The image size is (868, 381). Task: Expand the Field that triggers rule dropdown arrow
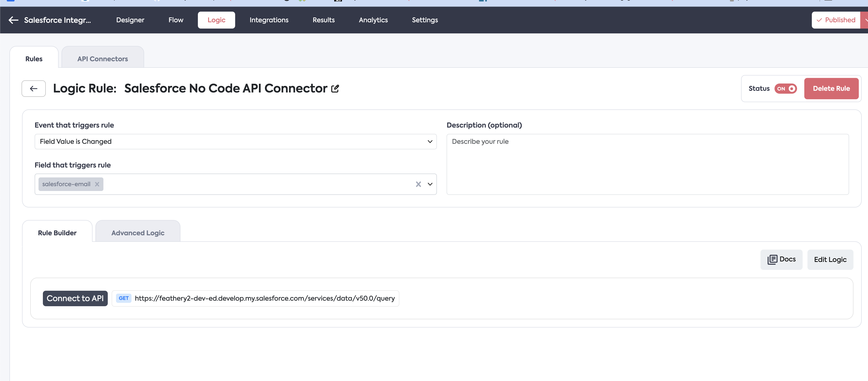[430, 184]
